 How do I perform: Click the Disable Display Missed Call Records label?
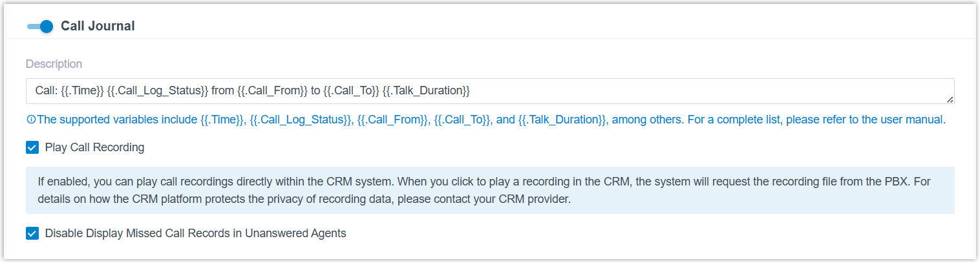pos(195,233)
